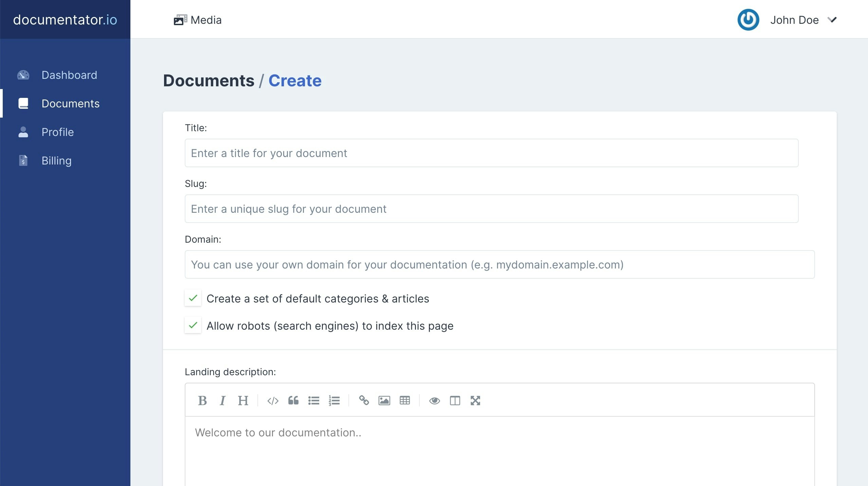Insert a table in the editor

pos(405,400)
